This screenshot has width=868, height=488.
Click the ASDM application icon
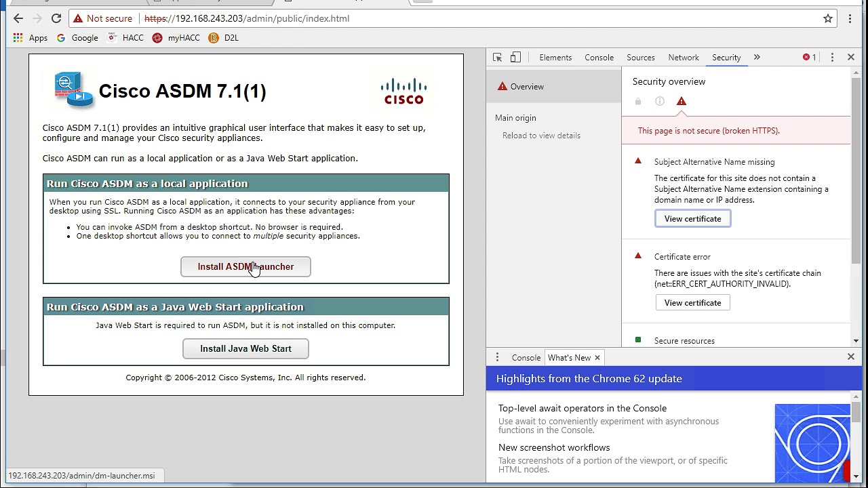73,89
